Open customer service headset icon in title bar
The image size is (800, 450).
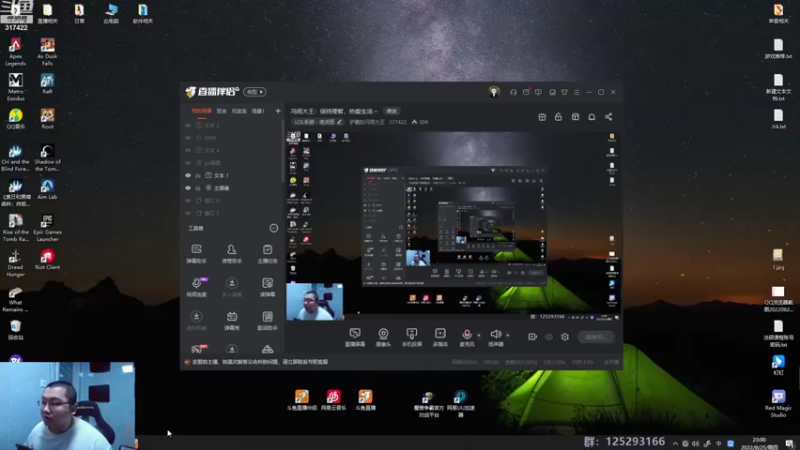[x=513, y=92]
